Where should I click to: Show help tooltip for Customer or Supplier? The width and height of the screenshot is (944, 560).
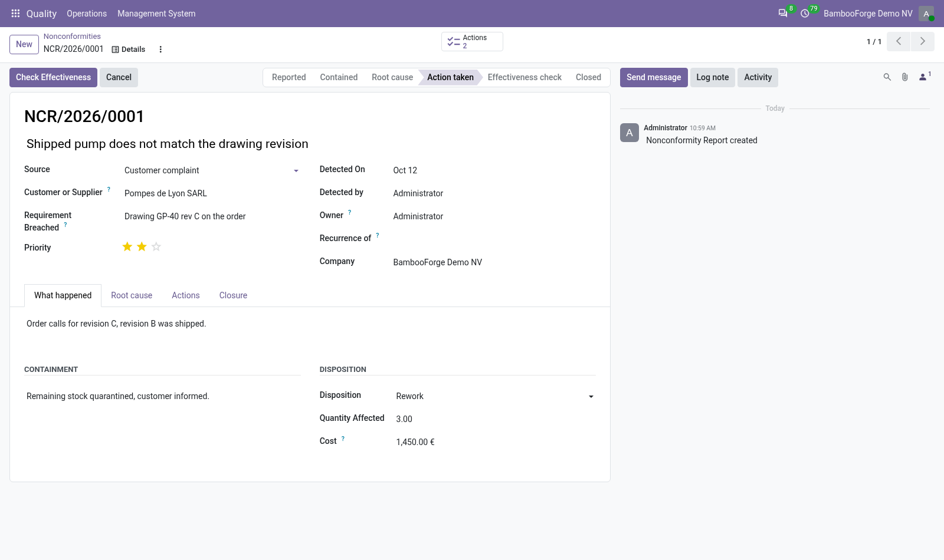point(109,189)
